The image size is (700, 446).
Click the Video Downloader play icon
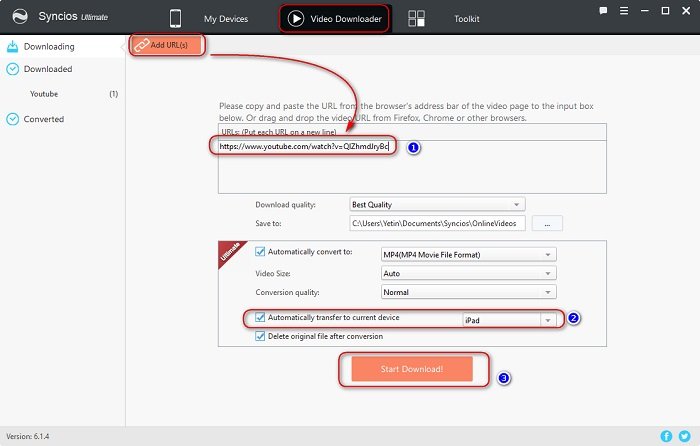[296, 18]
